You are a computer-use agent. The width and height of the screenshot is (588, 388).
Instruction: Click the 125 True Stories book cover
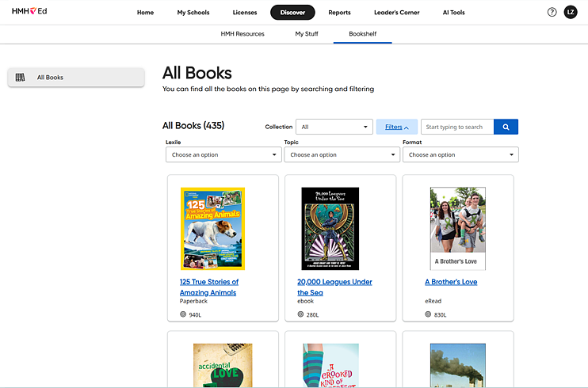coord(212,229)
